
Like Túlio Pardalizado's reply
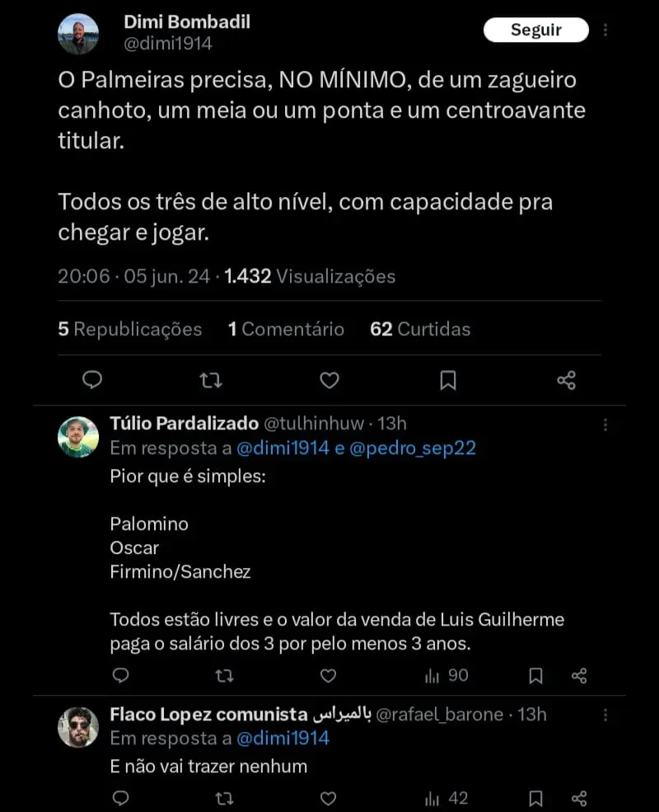[328, 676]
